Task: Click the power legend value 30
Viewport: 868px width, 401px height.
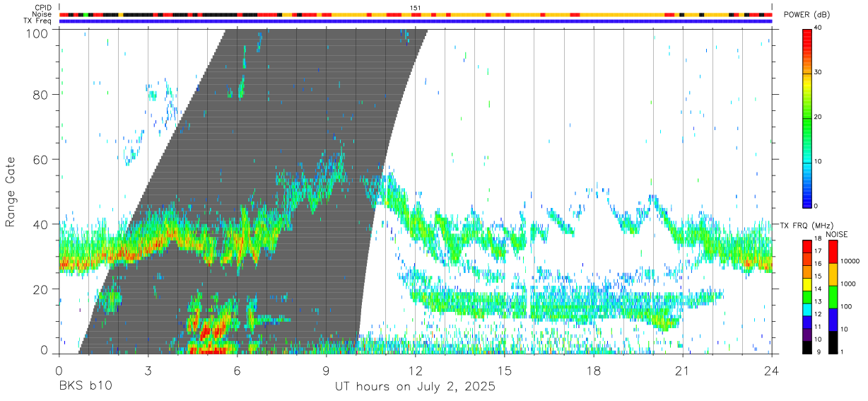Action: click(817, 73)
